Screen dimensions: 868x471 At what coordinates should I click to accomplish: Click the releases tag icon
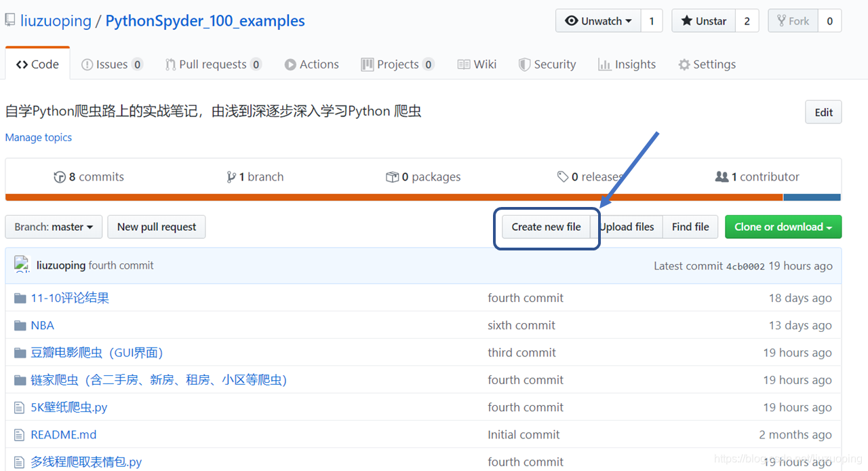[x=563, y=177]
